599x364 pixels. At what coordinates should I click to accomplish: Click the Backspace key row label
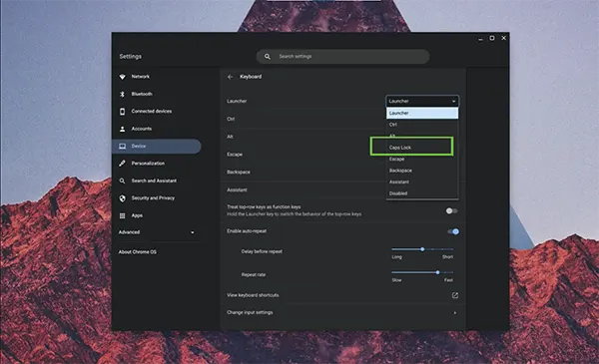tap(239, 173)
